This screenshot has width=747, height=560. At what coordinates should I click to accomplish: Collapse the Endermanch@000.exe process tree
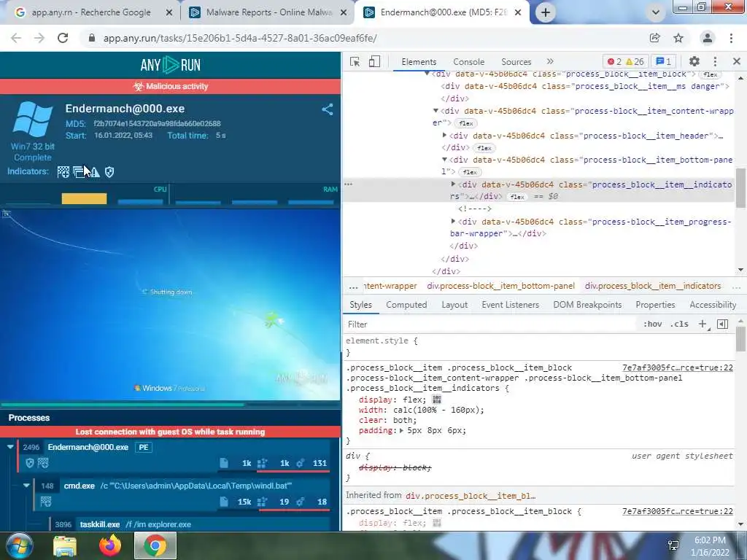(10, 447)
